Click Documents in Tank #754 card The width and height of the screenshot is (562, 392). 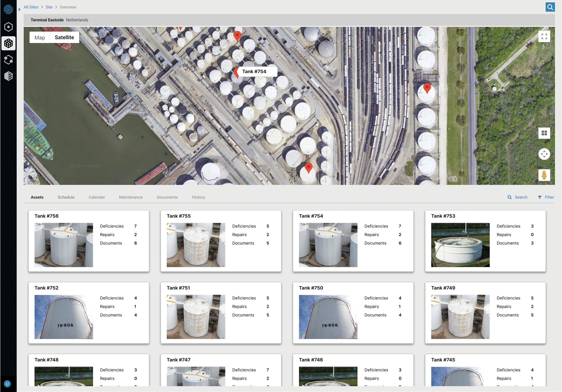pyautogui.click(x=375, y=243)
